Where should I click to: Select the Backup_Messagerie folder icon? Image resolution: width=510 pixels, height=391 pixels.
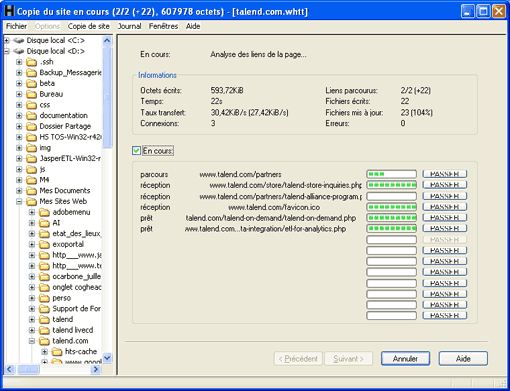[x=31, y=73]
